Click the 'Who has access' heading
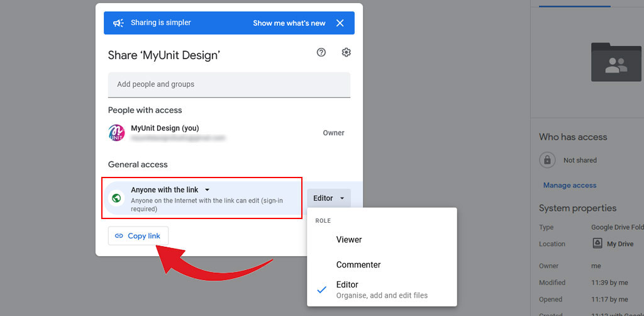644x316 pixels. [x=573, y=137]
